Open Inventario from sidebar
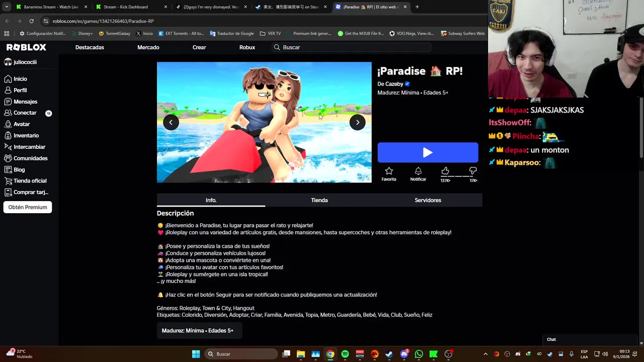 (26, 136)
